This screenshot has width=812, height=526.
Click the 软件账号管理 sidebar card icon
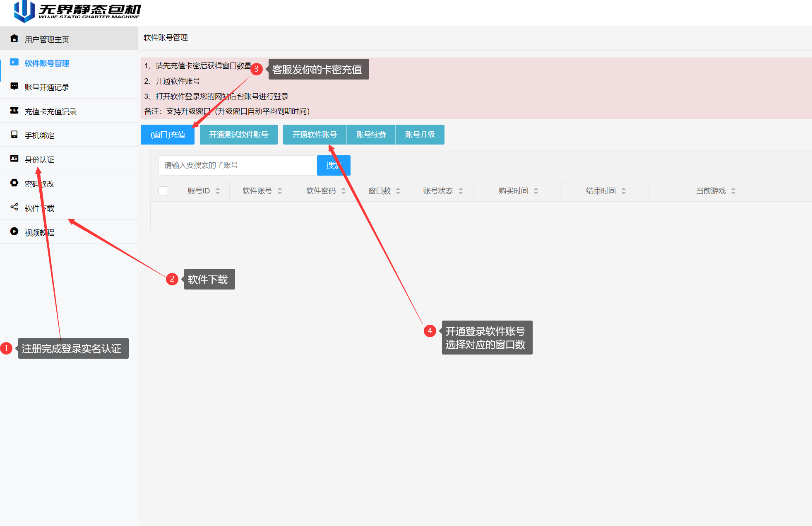[x=14, y=63]
